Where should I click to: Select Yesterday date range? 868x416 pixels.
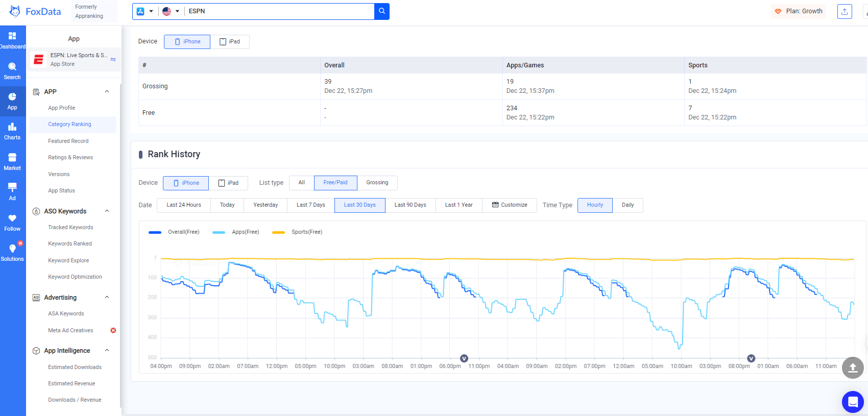[x=266, y=205]
